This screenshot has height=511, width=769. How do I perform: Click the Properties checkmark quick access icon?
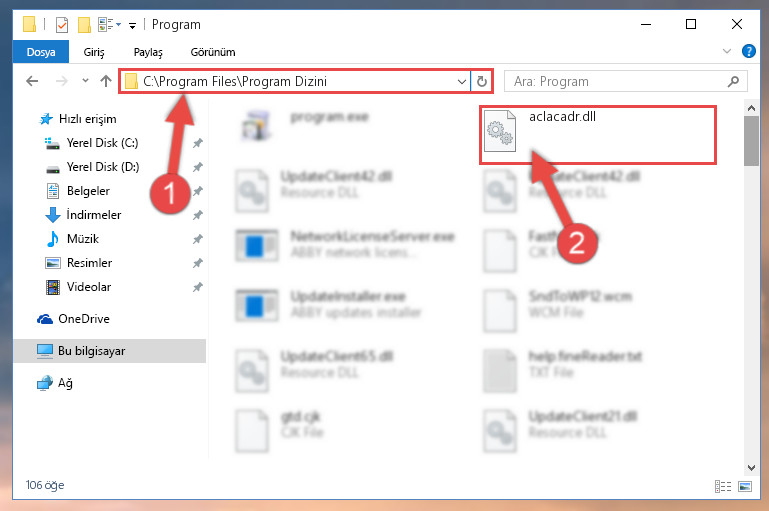[x=62, y=25]
